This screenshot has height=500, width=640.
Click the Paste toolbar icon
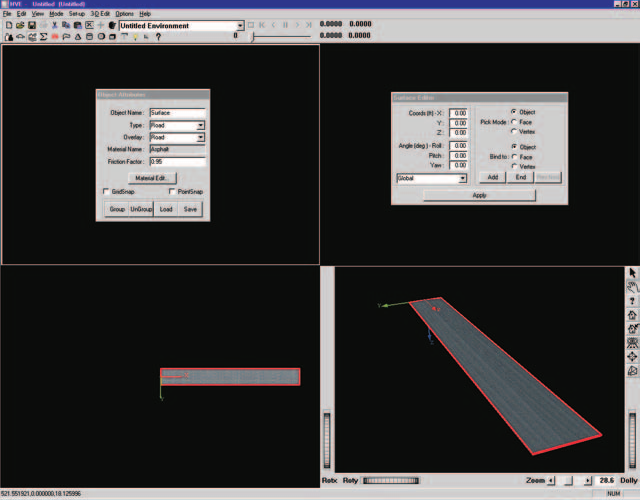pos(78,25)
